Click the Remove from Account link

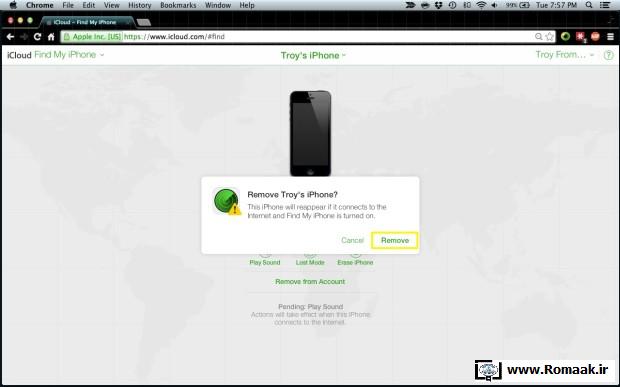[310, 281]
